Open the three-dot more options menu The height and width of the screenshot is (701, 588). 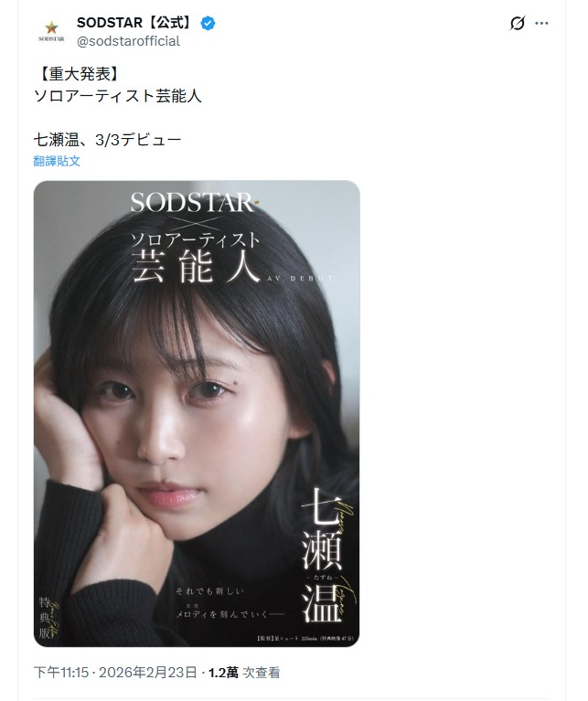[x=541, y=23]
